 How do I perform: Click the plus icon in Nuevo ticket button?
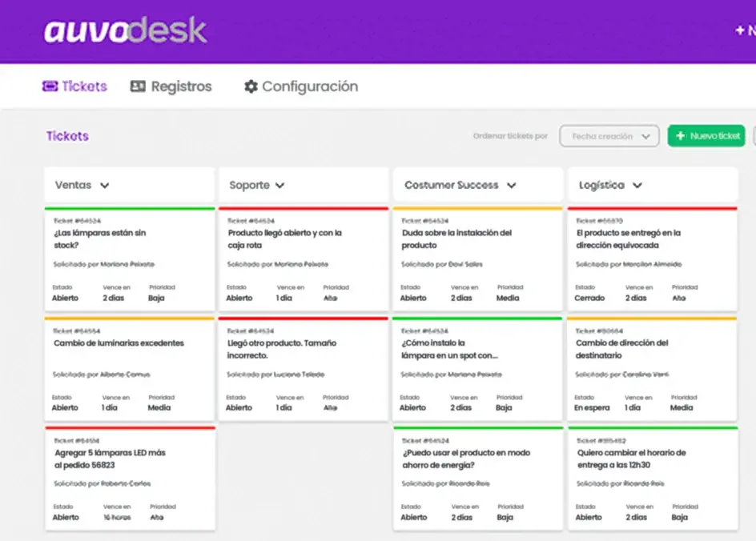click(x=680, y=136)
